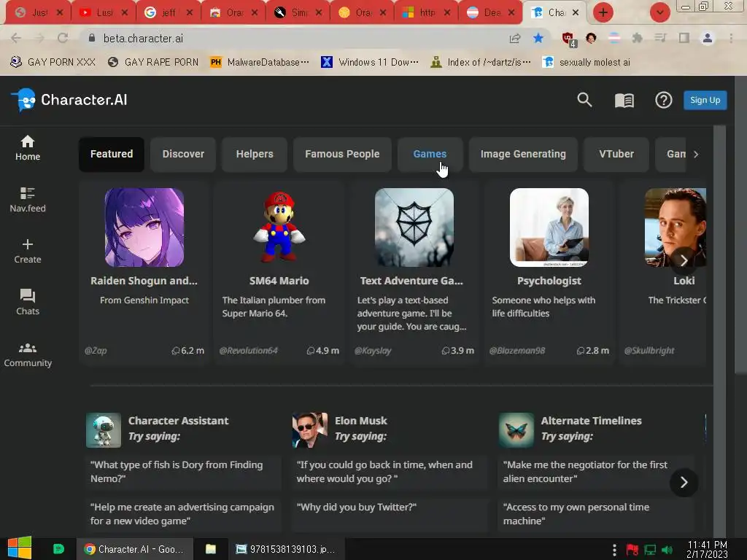Go to Home in the sidebar
The image size is (747, 560).
tap(28, 148)
